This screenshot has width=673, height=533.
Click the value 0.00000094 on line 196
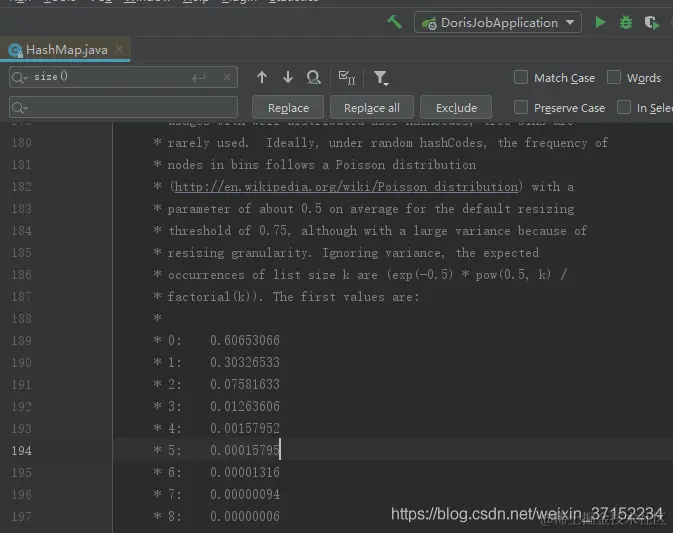click(245, 494)
